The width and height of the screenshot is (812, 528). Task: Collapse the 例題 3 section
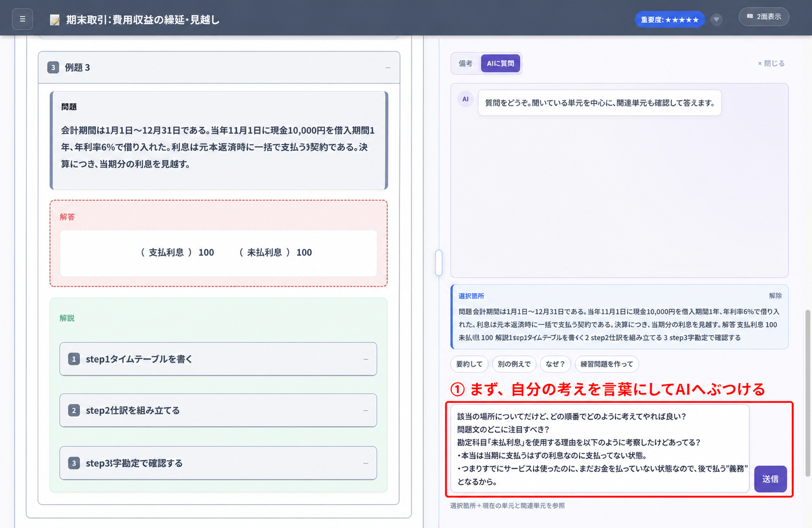tap(388, 68)
